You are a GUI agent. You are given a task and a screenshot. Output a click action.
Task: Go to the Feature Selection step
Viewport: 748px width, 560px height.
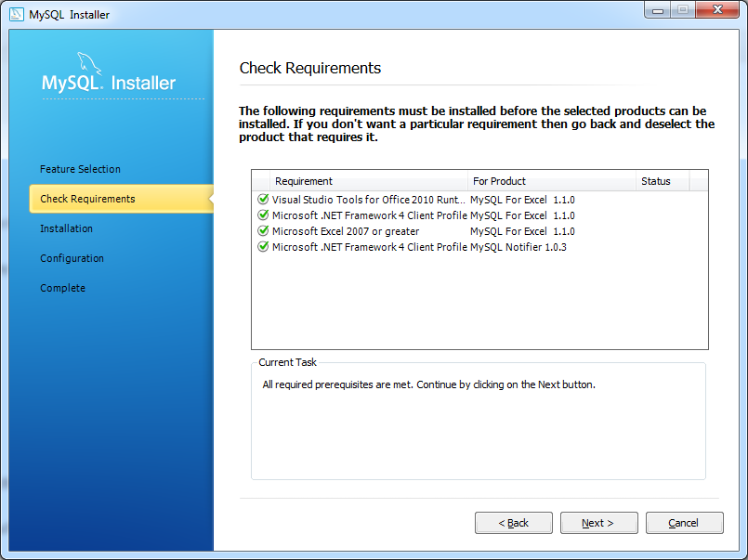coord(80,169)
